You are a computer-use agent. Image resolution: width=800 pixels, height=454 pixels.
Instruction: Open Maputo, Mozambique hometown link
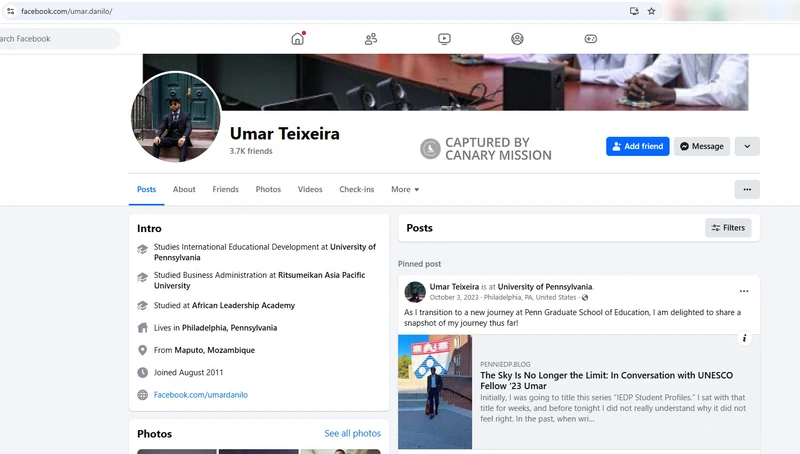pos(215,350)
